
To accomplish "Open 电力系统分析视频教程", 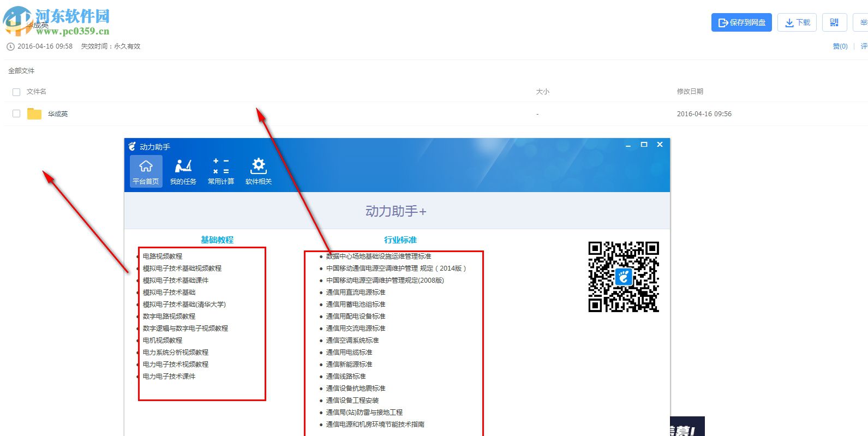I will click(x=176, y=353).
